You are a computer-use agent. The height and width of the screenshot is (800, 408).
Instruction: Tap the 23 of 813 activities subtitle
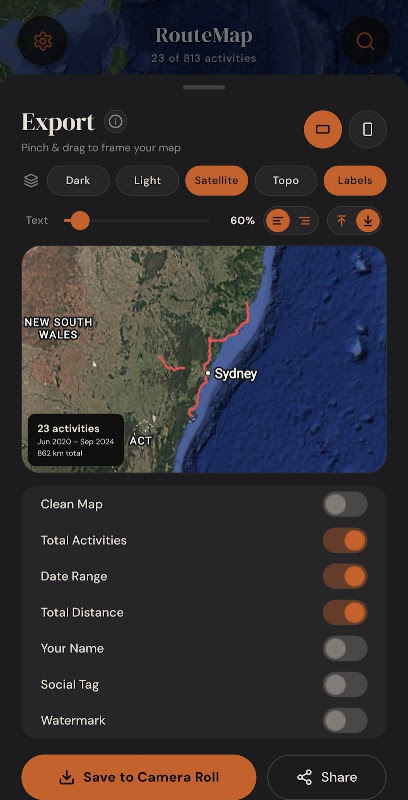(x=204, y=58)
